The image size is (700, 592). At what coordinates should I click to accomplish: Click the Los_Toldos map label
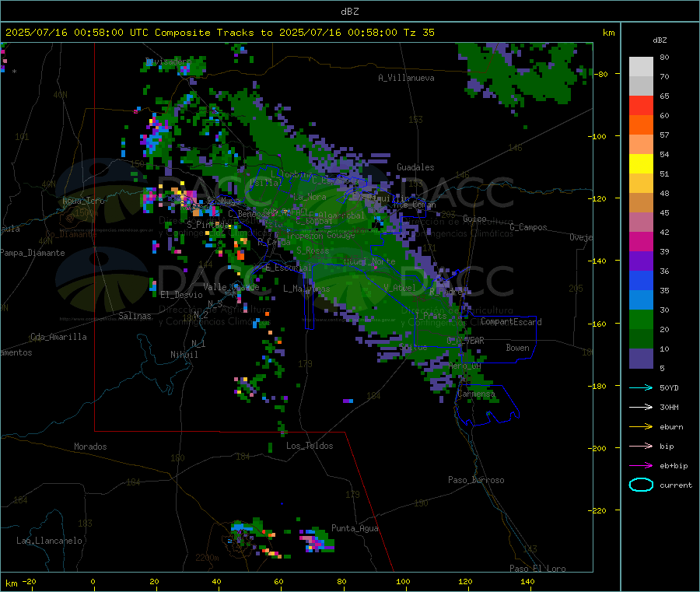pyautogui.click(x=310, y=446)
